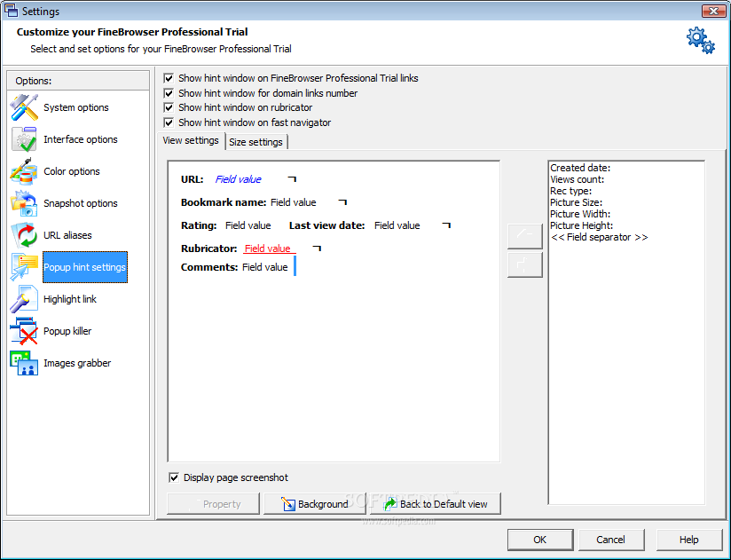Select the red Rubricator Field value
Viewport: 731px width, 560px height.
(x=268, y=248)
